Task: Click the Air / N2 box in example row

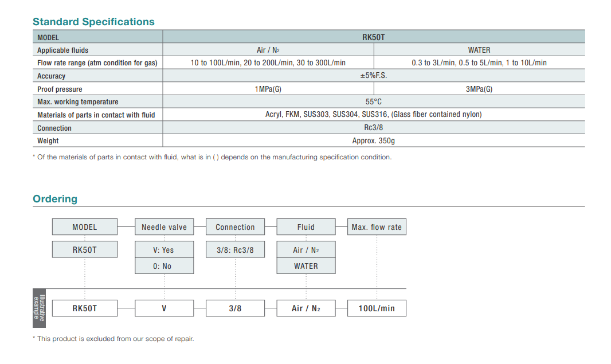Action: tap(306, 308)
